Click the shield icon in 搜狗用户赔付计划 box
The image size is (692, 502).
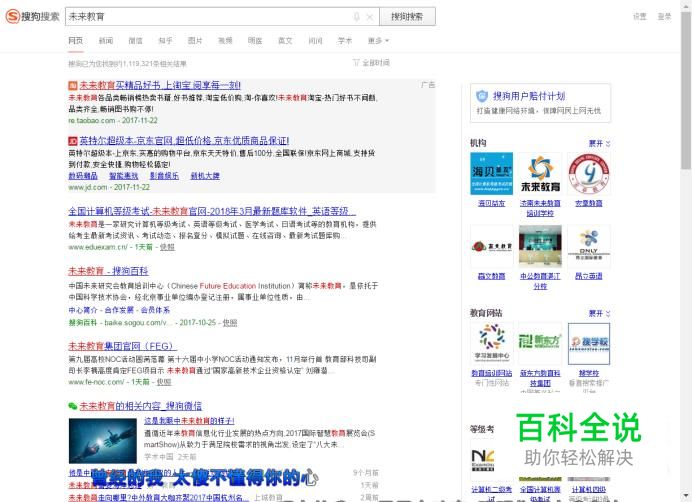482,96
